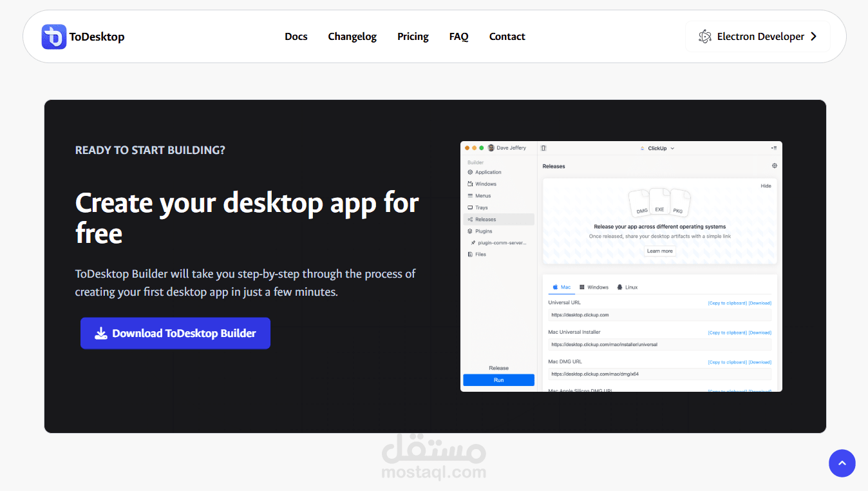Click the "READY TO START BUILDING?" text
The width and height of the screenshot is (868, 491).
[150, 150]
